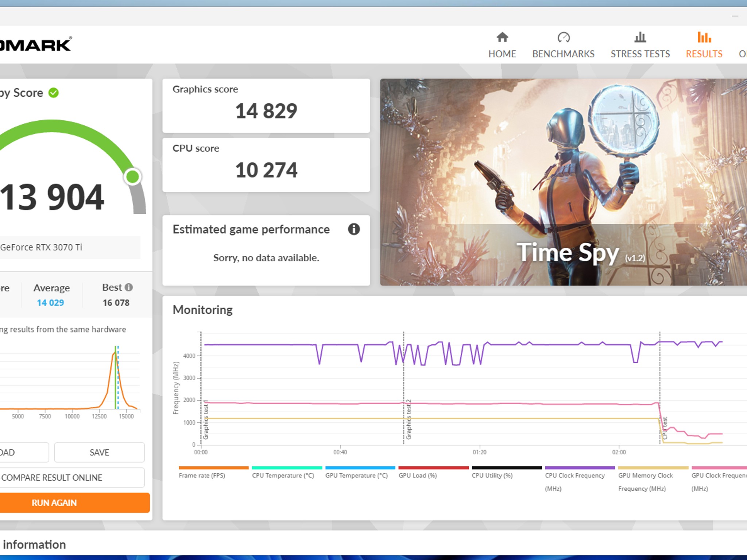Screen dimensions: 747x560
Task: Click the info icon next to Best
Action: click(129, 287)
